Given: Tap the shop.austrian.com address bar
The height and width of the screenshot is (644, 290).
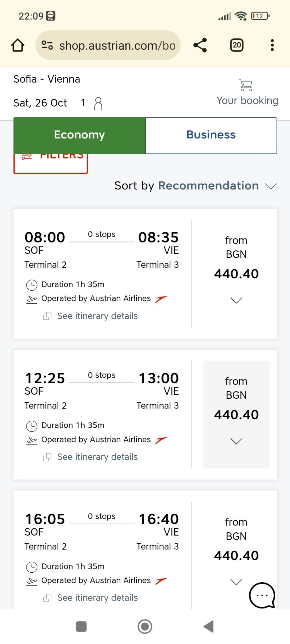Looking at the screenshot, I should 117,46.
